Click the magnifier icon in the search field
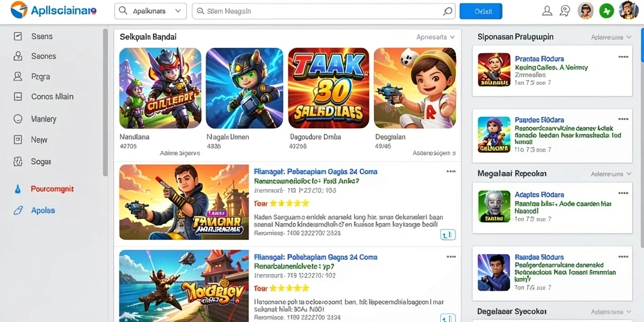The image size is (644, 322). click(448, 11)
